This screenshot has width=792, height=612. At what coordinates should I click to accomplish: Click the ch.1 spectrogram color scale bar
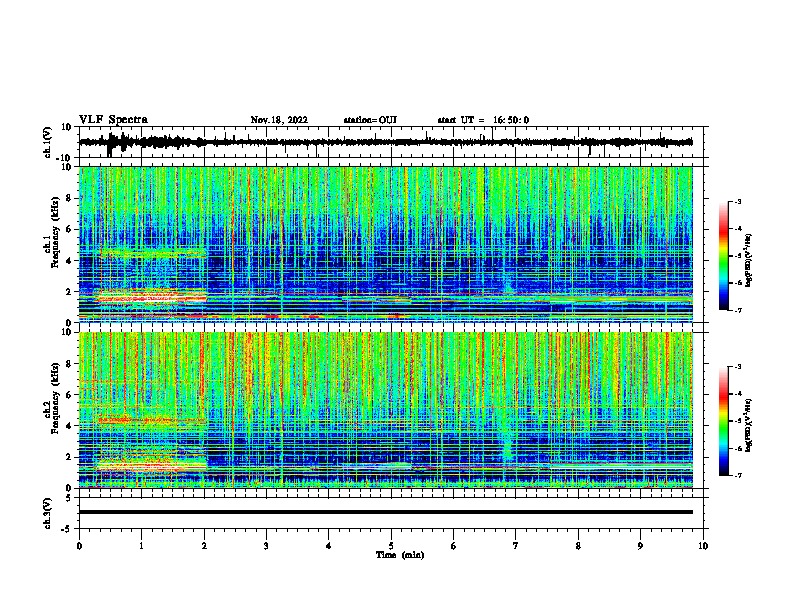coord(724,256)
